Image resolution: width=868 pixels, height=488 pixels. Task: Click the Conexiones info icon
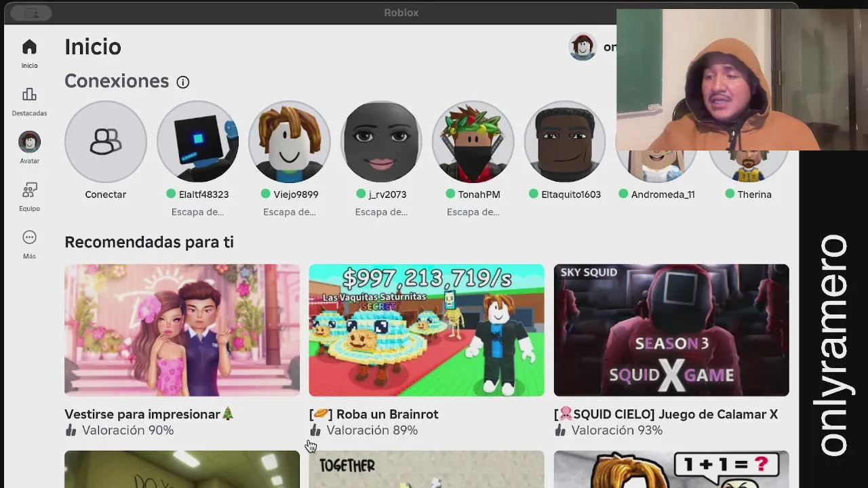[x=183, y=82]
